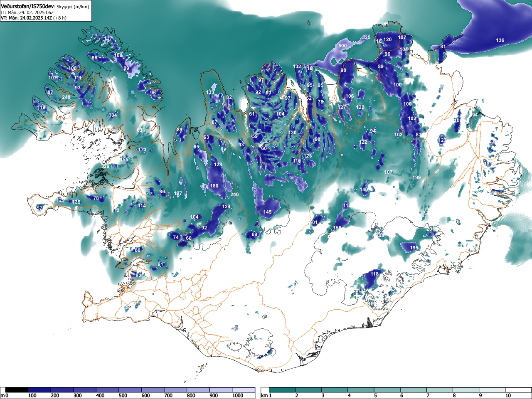Screen dimensions: 532x399
Task: Select the 500–600 m legend color band
Action: (130, 390)
